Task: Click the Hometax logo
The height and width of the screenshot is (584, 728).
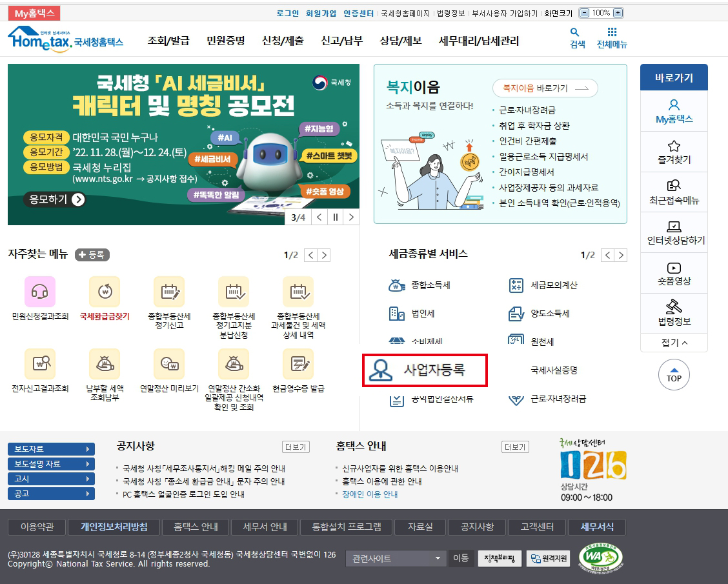Action: click(65, 39)
